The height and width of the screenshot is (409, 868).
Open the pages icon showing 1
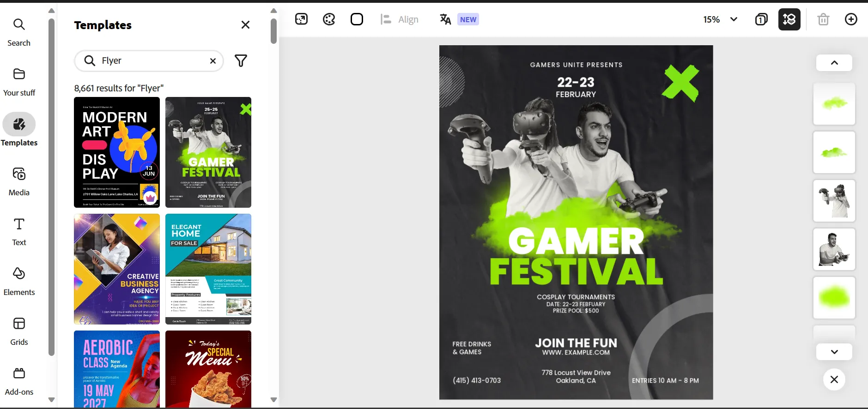click(761, 19)
